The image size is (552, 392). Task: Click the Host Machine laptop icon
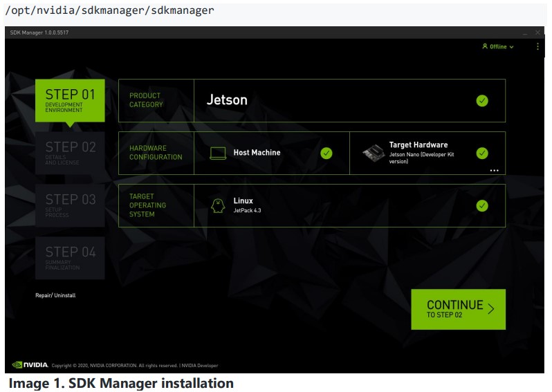(218, 153)
